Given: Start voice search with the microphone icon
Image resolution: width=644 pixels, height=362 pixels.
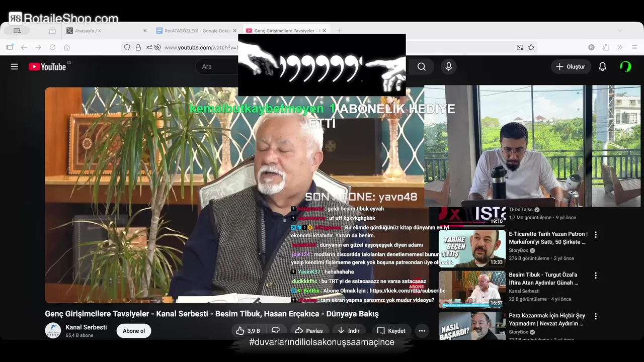Looking at the screenshot, I should pyautogui.click(x=448, y=66).
